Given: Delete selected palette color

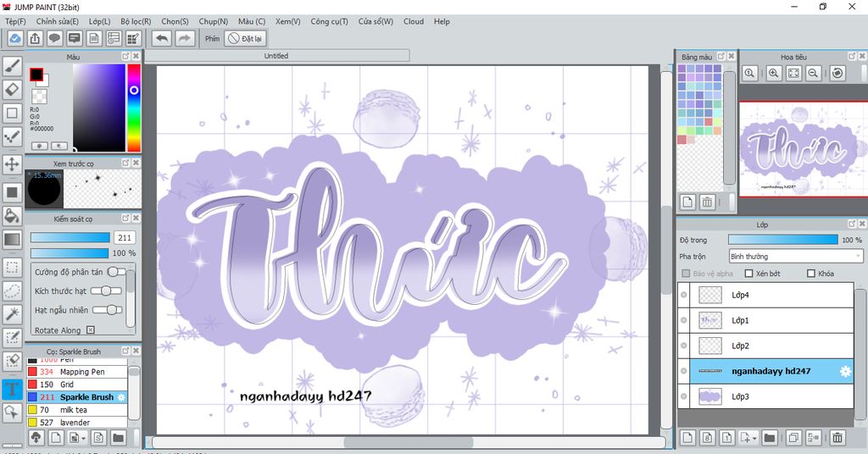Looking at the screenshot, I should [x=707, y=202].
